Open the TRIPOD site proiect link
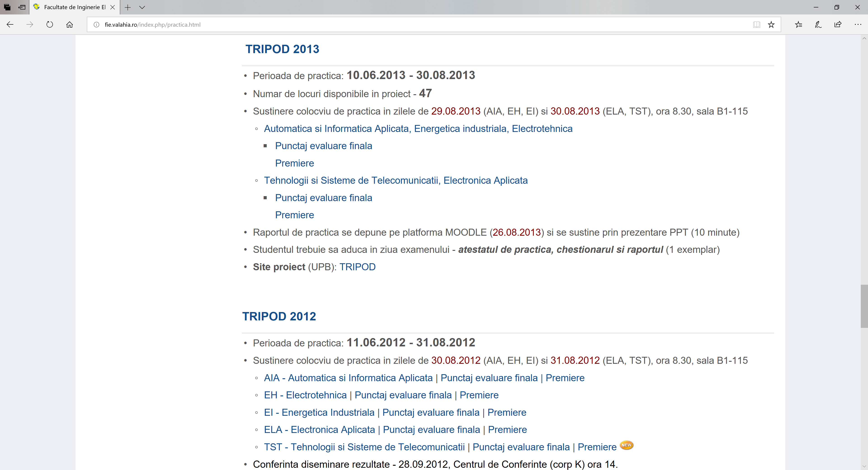 357,267
